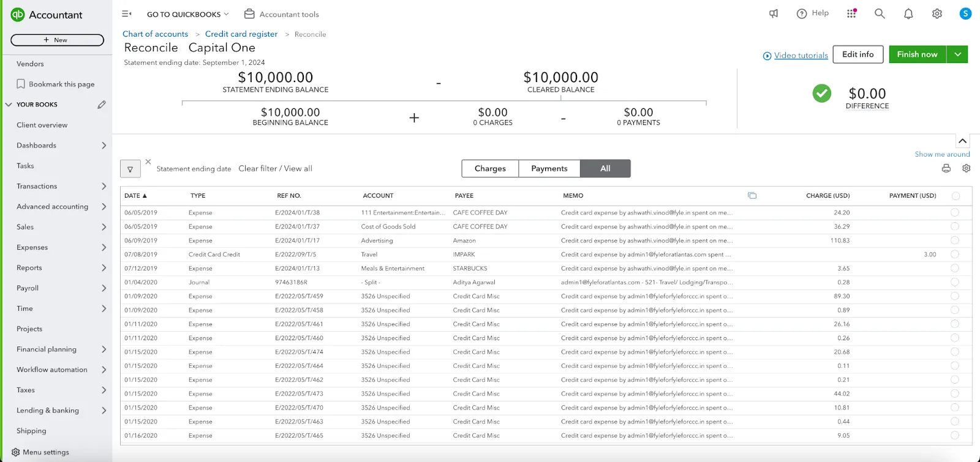Sort by the PAYEE column header
Screen dimensions: 980x462
coord(464,196)
